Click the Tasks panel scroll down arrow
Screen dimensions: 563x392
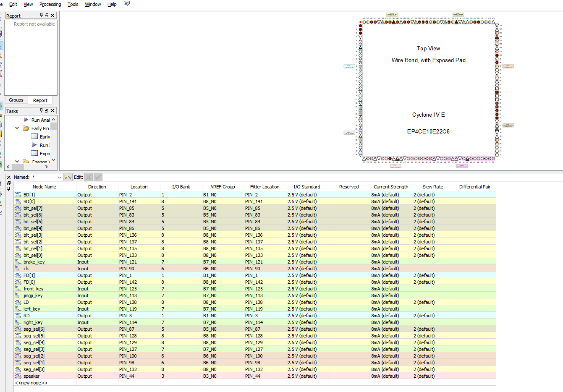[54, 160]
